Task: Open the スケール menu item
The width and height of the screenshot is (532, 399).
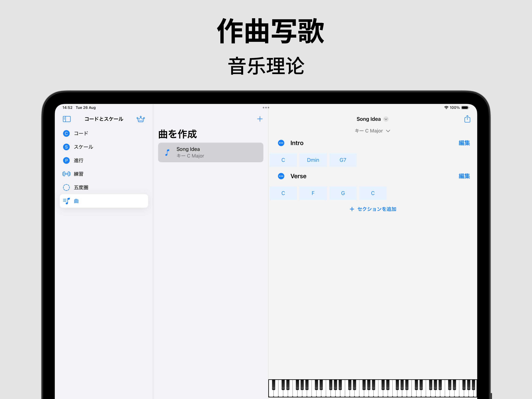Action: click(x=104, y=147)
